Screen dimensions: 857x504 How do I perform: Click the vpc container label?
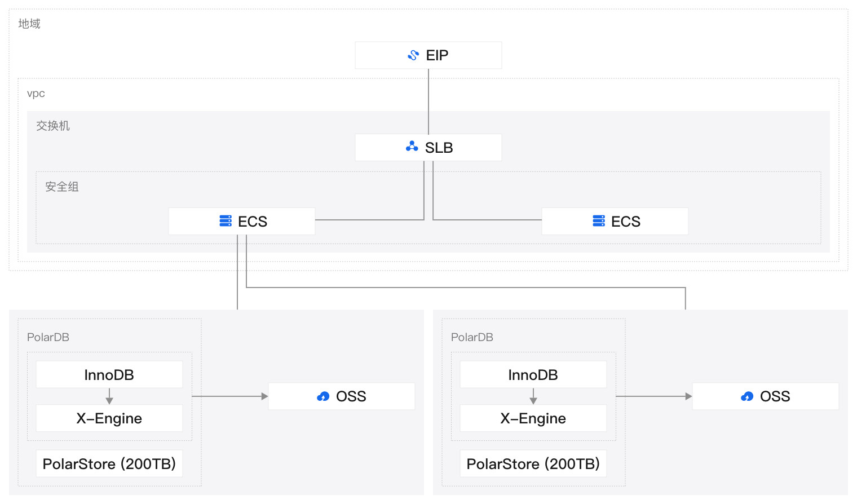click(x=36, y=94)
